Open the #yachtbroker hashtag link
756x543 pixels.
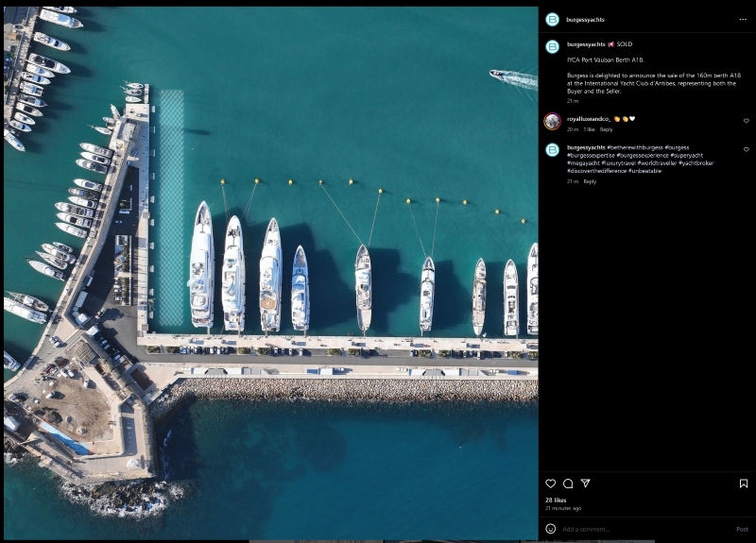tap(696, 162)
